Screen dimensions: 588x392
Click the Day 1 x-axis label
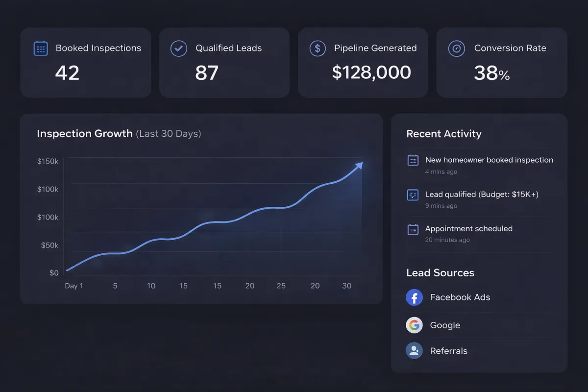(x=74, y=286)
